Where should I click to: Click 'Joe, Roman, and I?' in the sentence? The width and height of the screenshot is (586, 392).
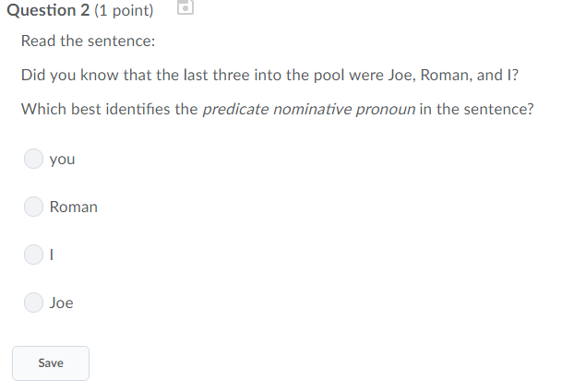click(x=453, y=75)
